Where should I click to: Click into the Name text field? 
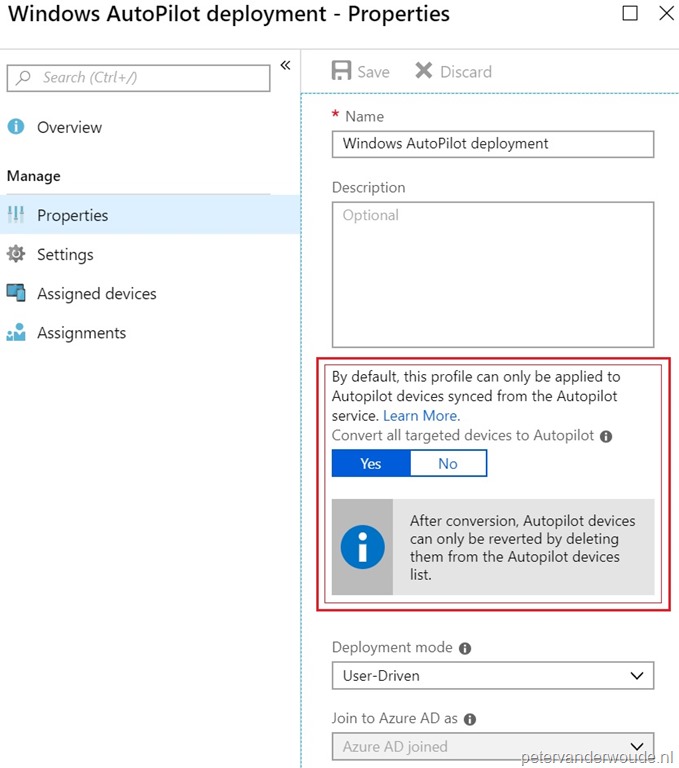point(493,144)
